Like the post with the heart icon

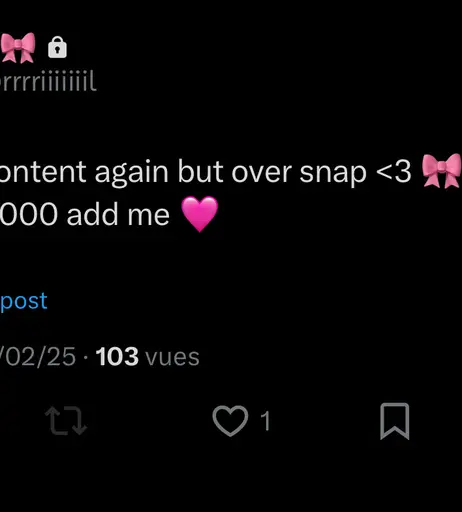point(230,421)
